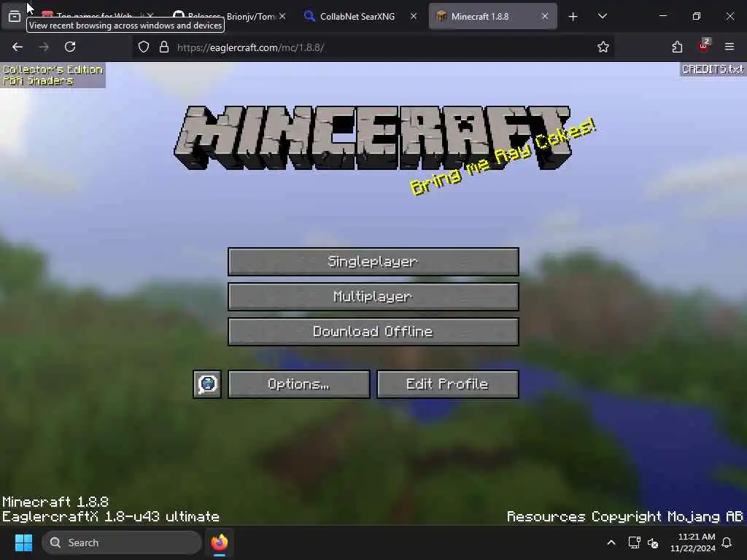Restore down the Firefox window
This screenshot has width=747, height=560.
click(697, 16)
